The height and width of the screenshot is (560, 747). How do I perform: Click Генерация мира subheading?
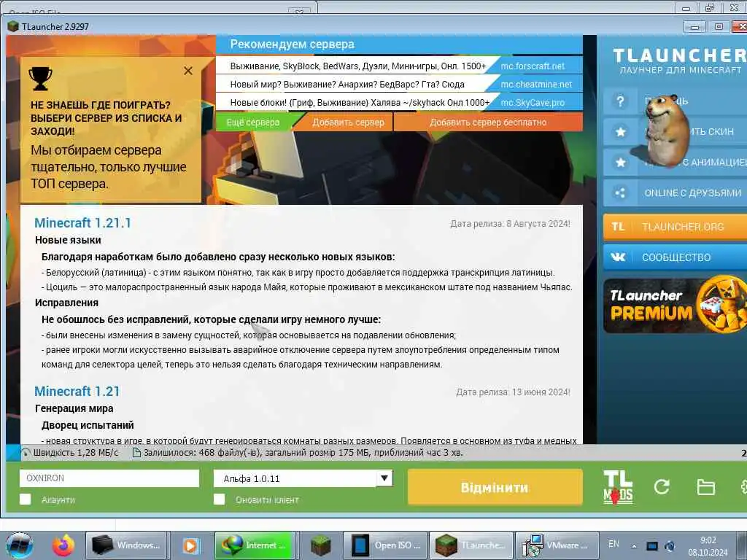pyautogui.click(x=74, y=408)
